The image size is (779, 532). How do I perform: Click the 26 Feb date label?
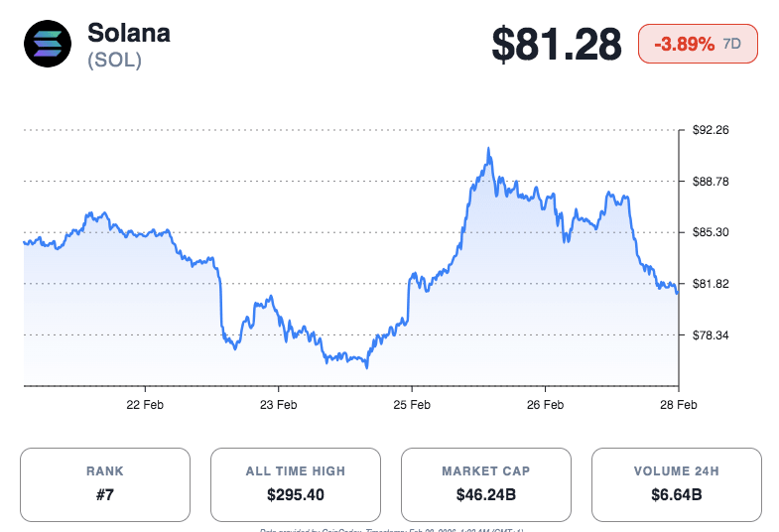point(545,405)
